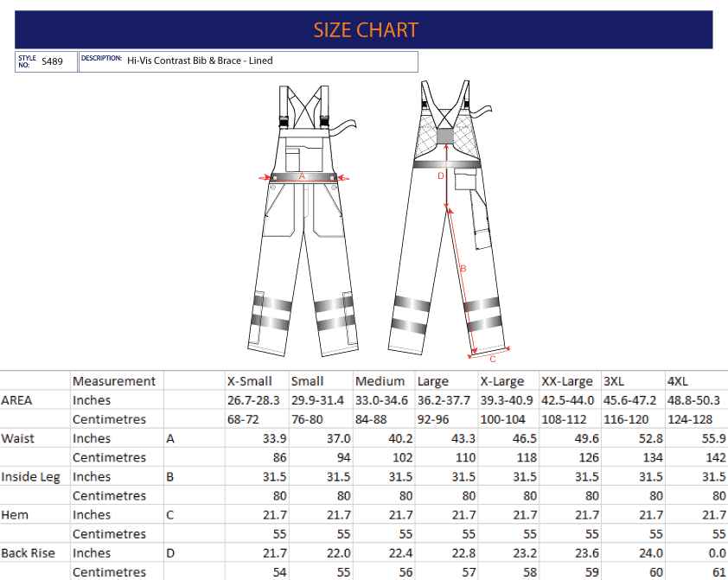
Task: Click the letter A in the Waist row
Action: pos(170,438)
